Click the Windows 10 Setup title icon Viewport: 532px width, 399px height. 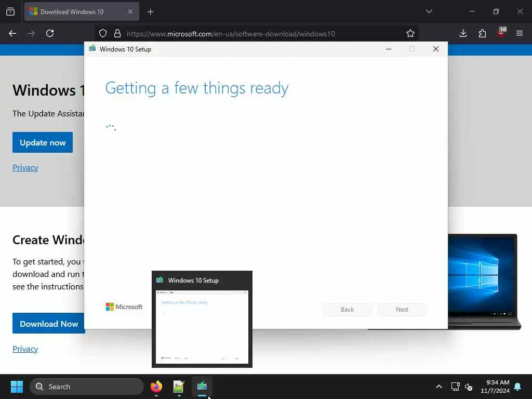coord(92,49)
